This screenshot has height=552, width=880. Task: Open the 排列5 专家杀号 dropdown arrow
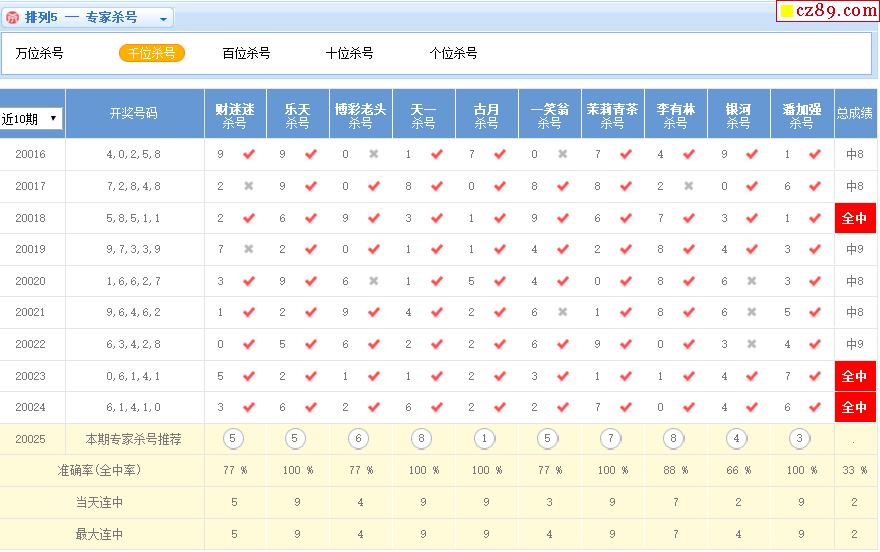coord(164,18)
